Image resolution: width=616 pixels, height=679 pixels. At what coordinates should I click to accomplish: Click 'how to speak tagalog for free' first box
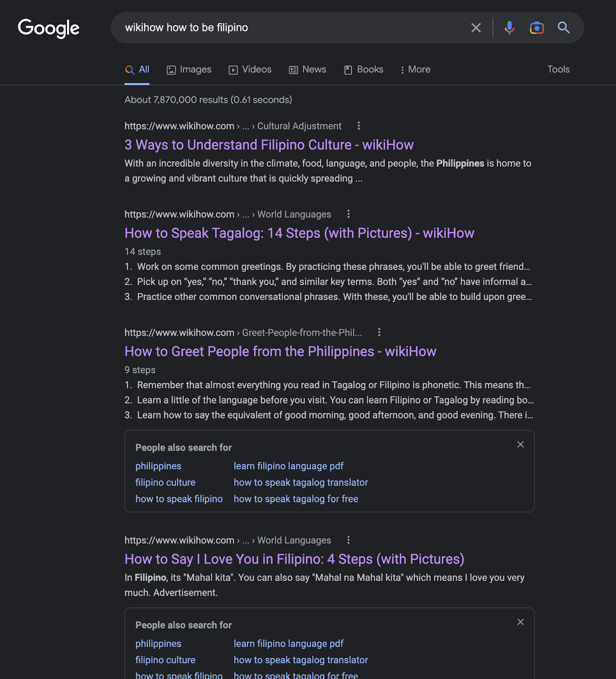coord(296,499)
